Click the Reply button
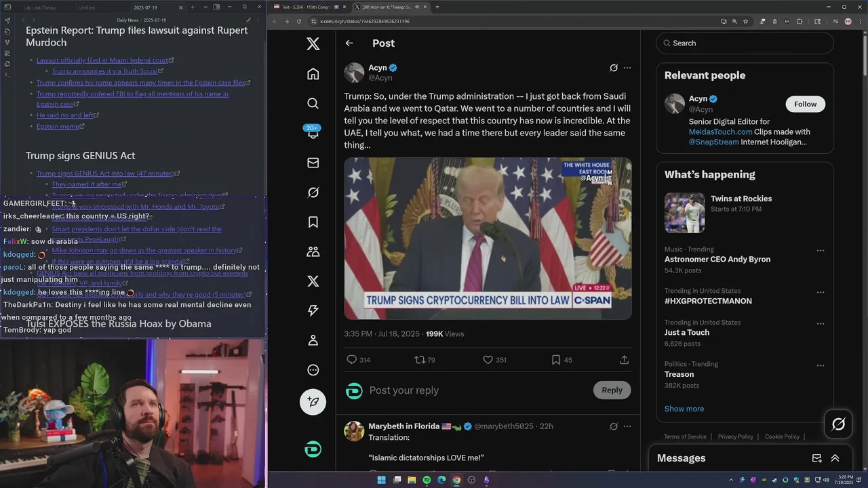 612,390
